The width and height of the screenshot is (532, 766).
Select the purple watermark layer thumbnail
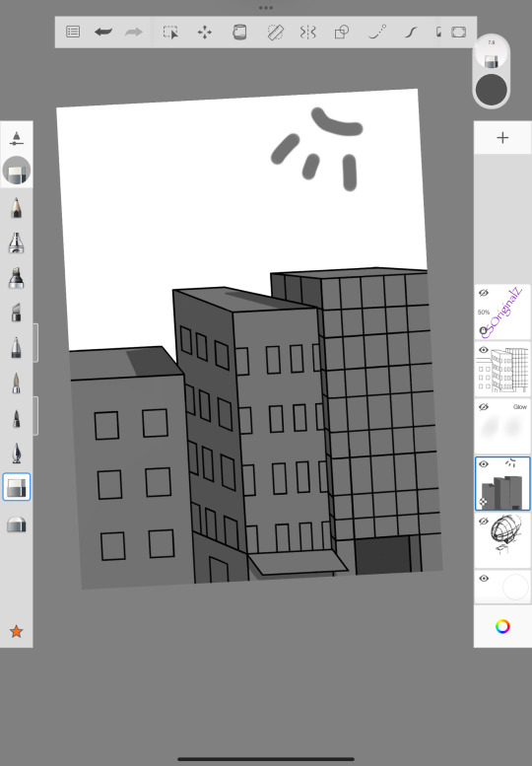click(x=502, y=313)
